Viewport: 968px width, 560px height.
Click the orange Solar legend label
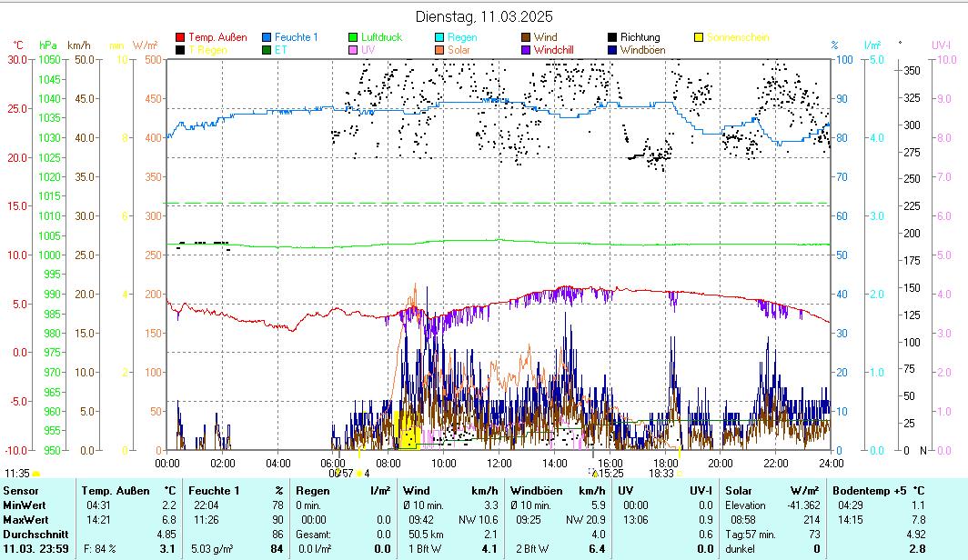459,50
